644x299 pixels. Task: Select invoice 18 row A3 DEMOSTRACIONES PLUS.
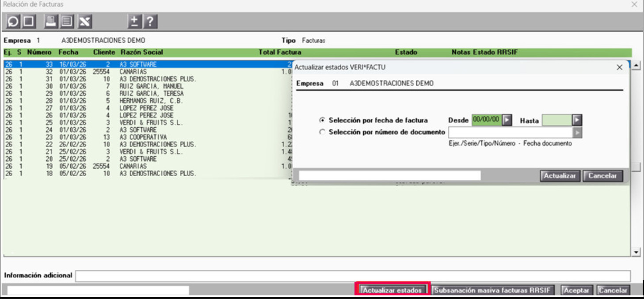tap(147, 174)
